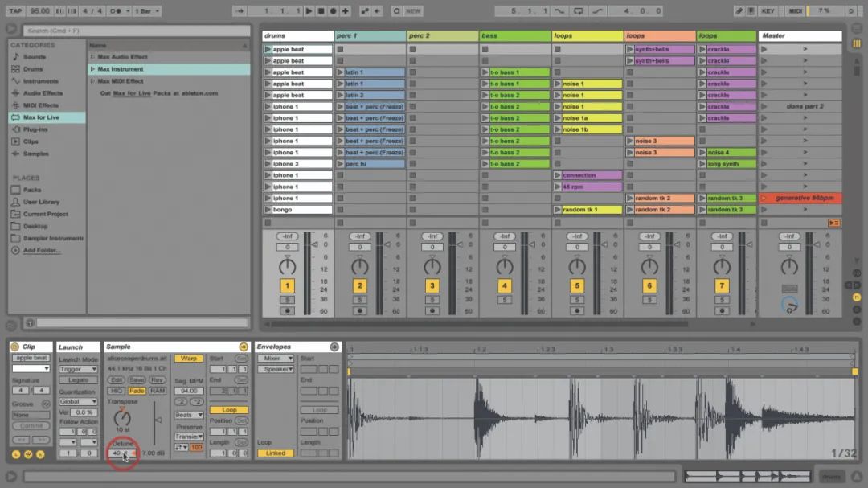The width and height of the screenshot is (868, 488).
Task: Solo track 4 bass
Action: [504, 300]
